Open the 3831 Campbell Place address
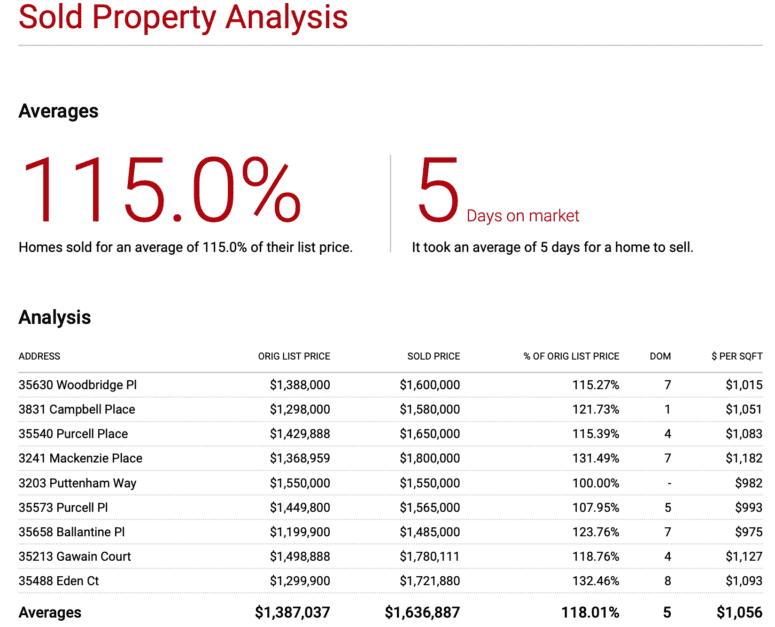 coord(77,409)
